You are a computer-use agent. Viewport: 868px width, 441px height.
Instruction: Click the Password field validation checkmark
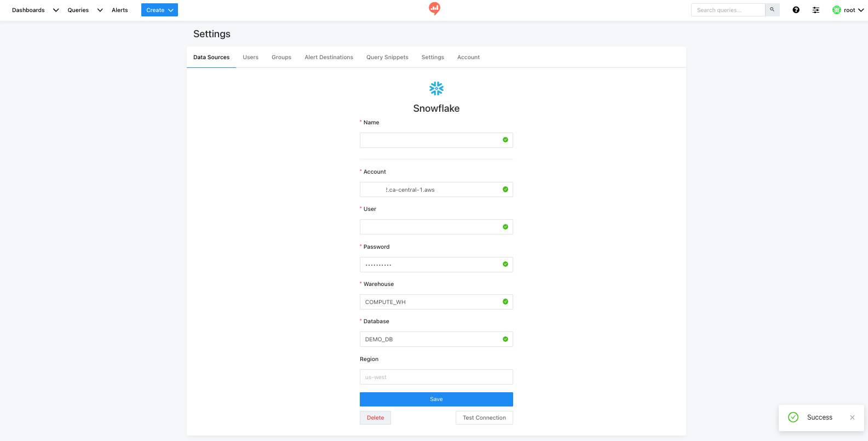(505, 264)
